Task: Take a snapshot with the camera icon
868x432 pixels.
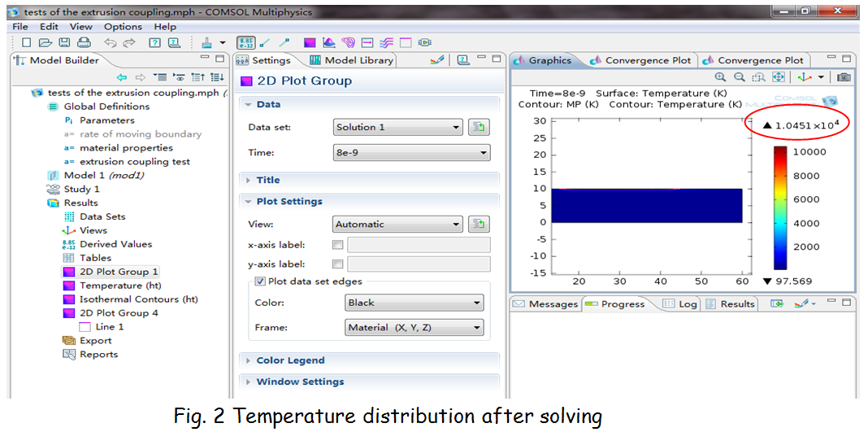Action: [x=844, y=76]
